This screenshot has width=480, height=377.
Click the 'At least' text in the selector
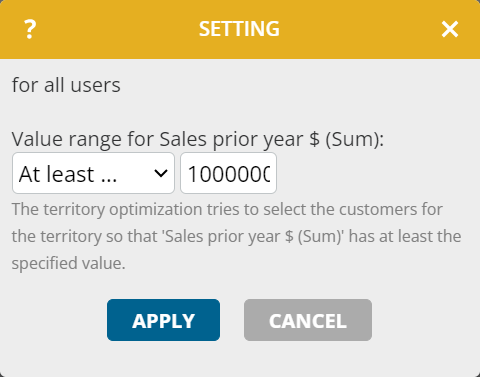coord(57,174)
